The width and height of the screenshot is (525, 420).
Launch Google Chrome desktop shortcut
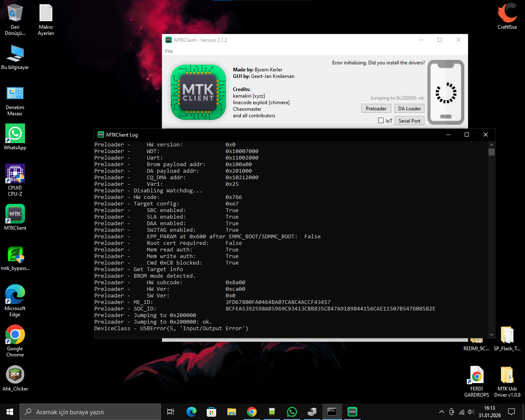tap(15, 341)
